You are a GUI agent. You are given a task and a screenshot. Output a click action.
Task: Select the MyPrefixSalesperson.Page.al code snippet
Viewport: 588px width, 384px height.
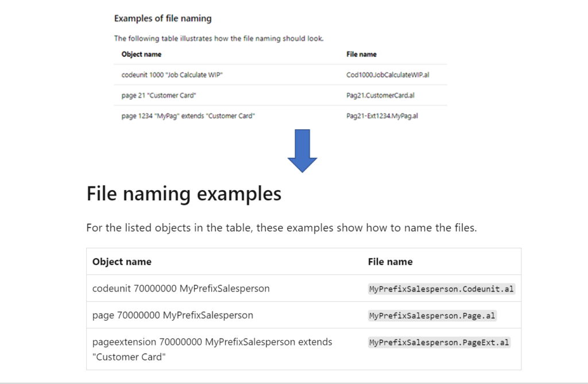coord(431,315)
